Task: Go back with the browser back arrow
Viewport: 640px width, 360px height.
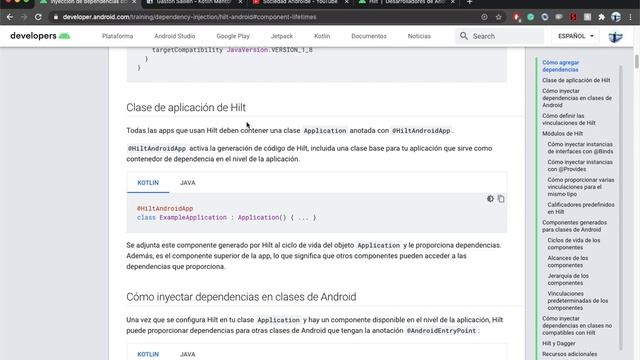Action: point(10,17)
